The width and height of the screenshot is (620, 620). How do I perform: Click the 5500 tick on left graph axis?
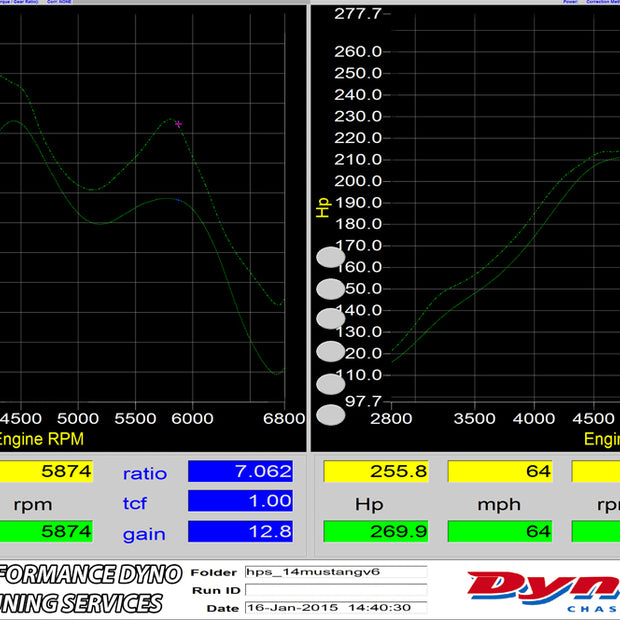click(x=135, y=418)
